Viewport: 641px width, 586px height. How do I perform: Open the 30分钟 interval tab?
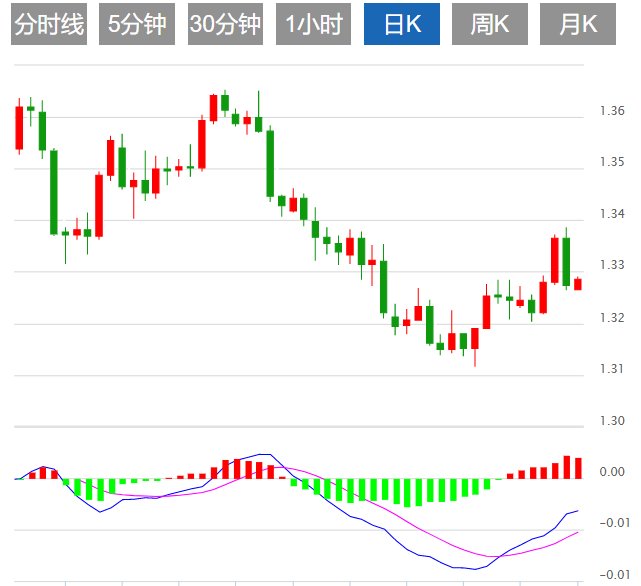pos(225,24)
